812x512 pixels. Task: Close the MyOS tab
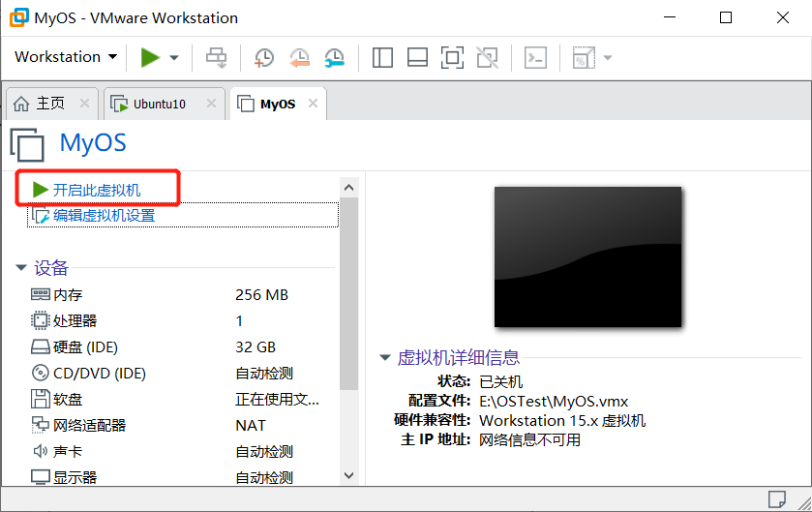313,103
